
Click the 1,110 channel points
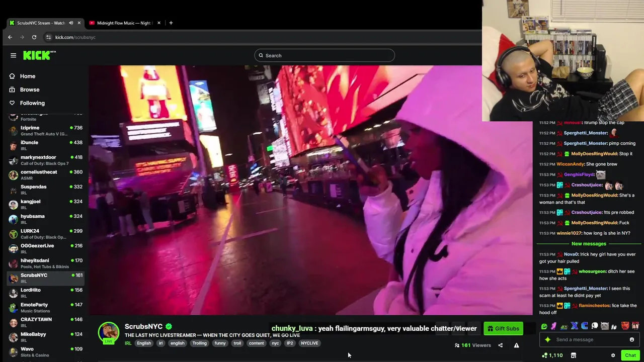click(x=552, y=355)
